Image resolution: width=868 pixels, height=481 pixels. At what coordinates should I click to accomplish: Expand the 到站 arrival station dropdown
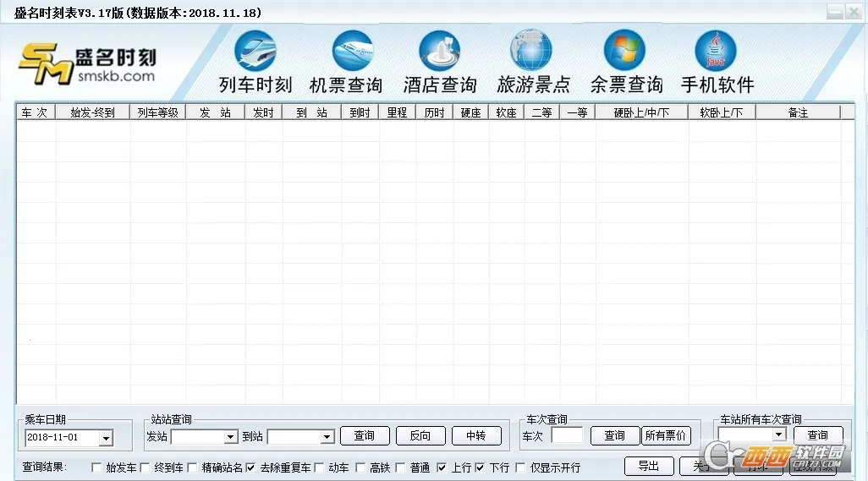pos(327,437)
